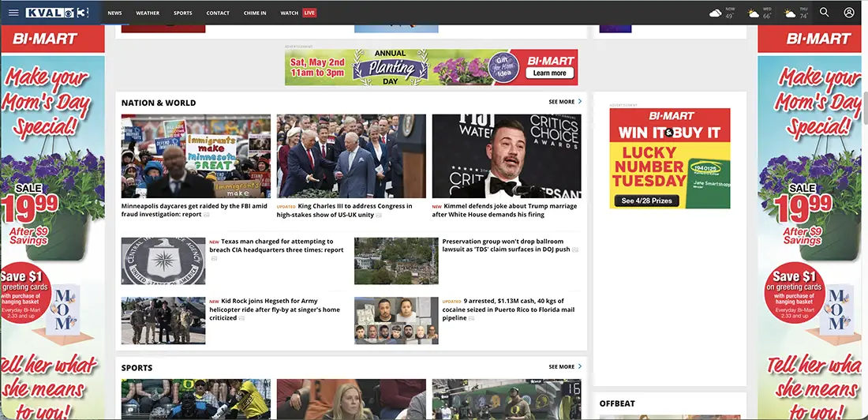This screenshot has width=868, height=420.
Task: Open the Offbeat section heading
Action: click(617, 403)
